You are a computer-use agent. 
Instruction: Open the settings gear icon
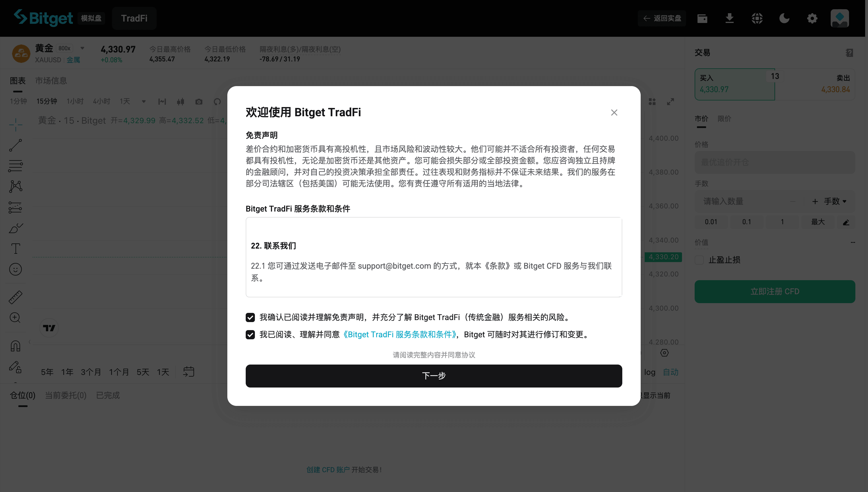pos(812,18)
